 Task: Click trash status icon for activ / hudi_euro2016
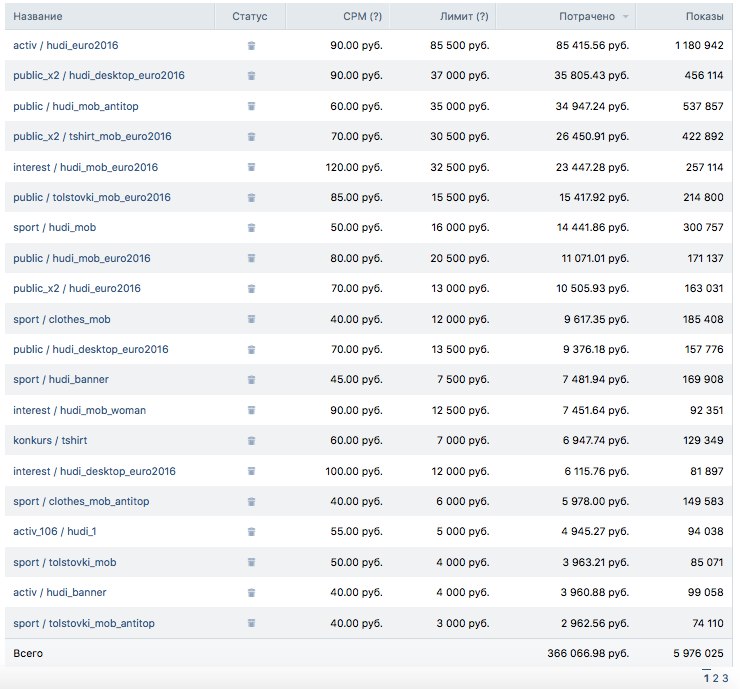(251, 46)
